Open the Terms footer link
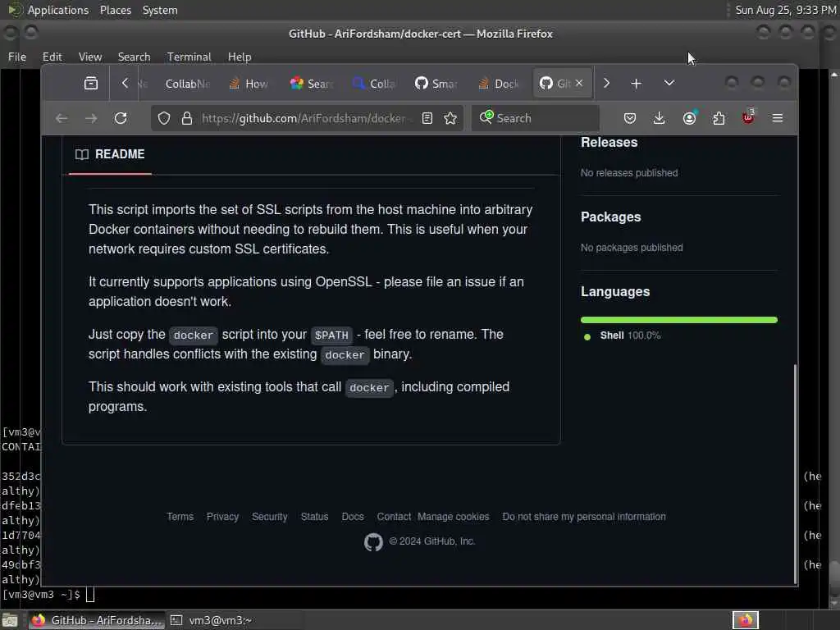This screenshot has height=630, width=840. 180,517
